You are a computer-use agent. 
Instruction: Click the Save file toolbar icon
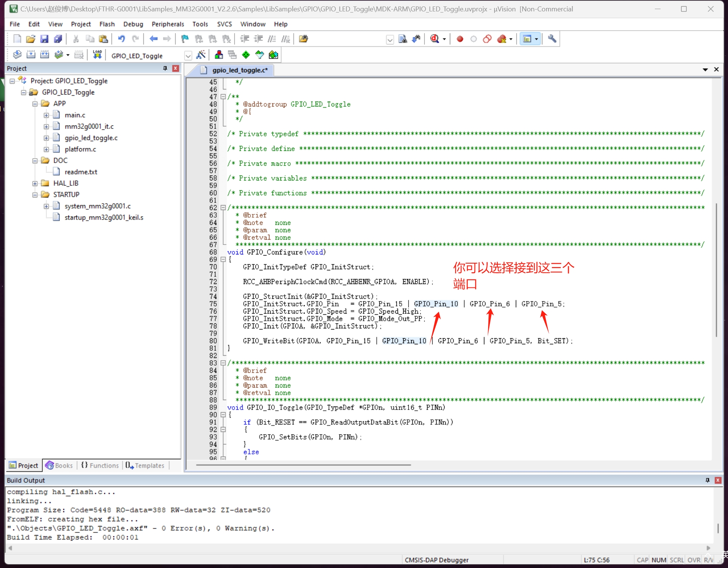click(44, 39)
